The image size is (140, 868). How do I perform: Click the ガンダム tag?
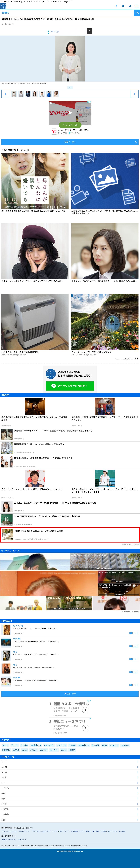tap(24, 745)
